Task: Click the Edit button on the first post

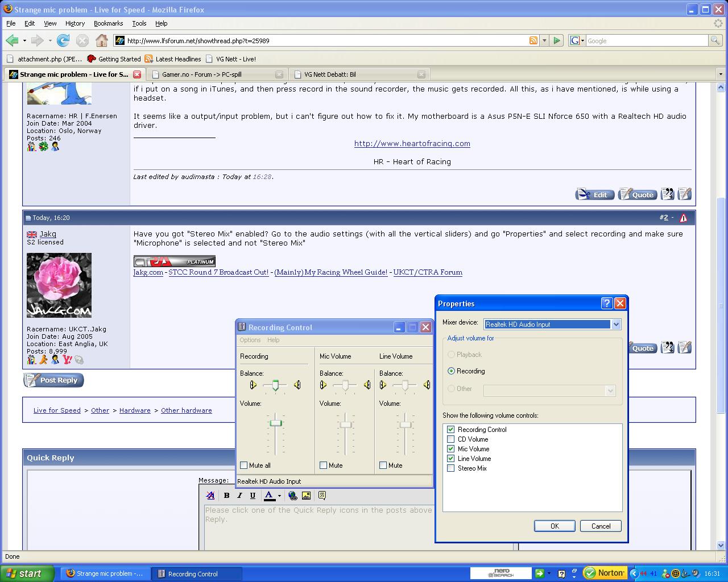Action: tap(594, 194)
